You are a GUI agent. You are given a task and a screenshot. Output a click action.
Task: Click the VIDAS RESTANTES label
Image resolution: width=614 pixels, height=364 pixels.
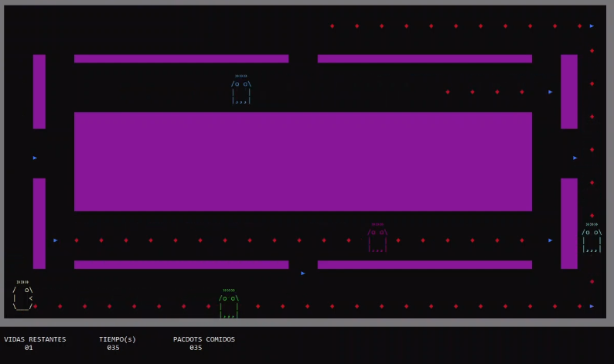pyautogui.click(x=35, y=339)
